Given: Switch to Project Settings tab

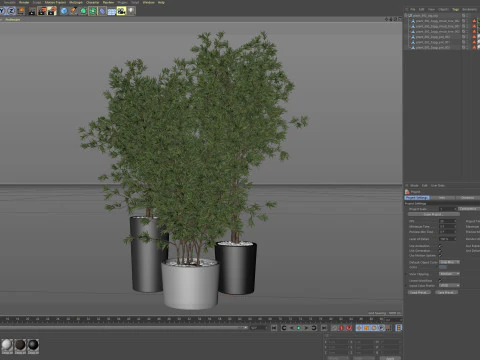Looking at the screenshot, I should coord(417,198).
